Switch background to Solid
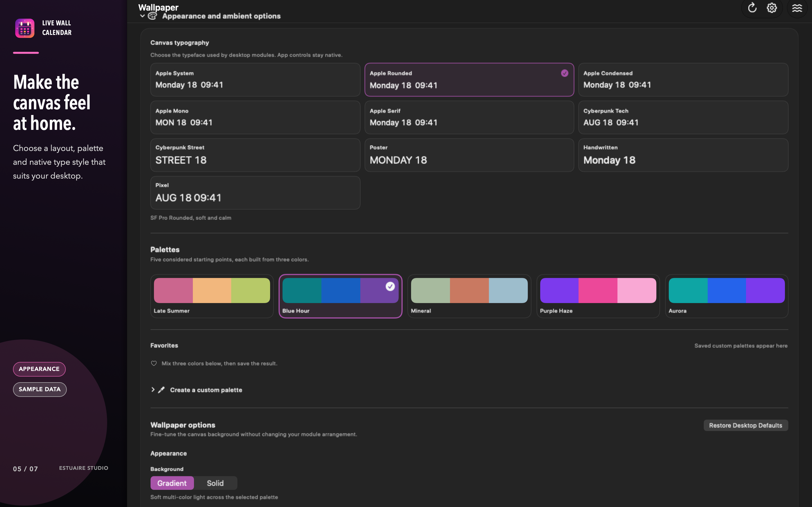812x507 pixels. [x=215, y=483]
